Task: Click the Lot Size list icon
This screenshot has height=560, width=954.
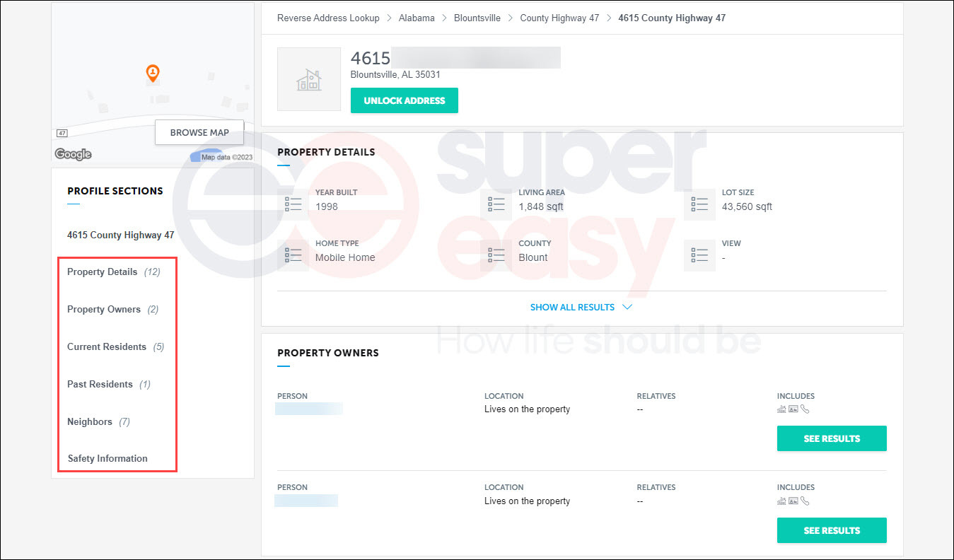Action: [699, 204]
